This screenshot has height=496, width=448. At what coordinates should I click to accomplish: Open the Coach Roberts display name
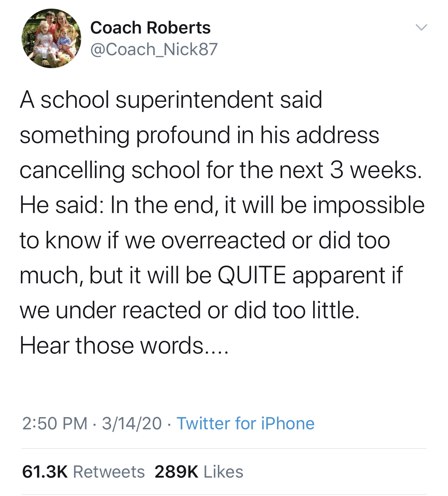coord(150,28)
